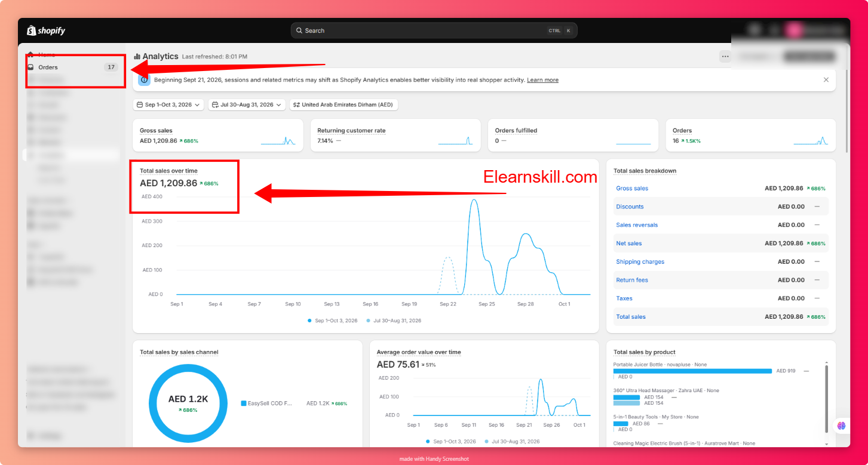Viewport: 868px width, 465px height.
Task: Toggle the Jul 30–Aug 31 legend under Total sales chart
Action: tap(394, 321)
